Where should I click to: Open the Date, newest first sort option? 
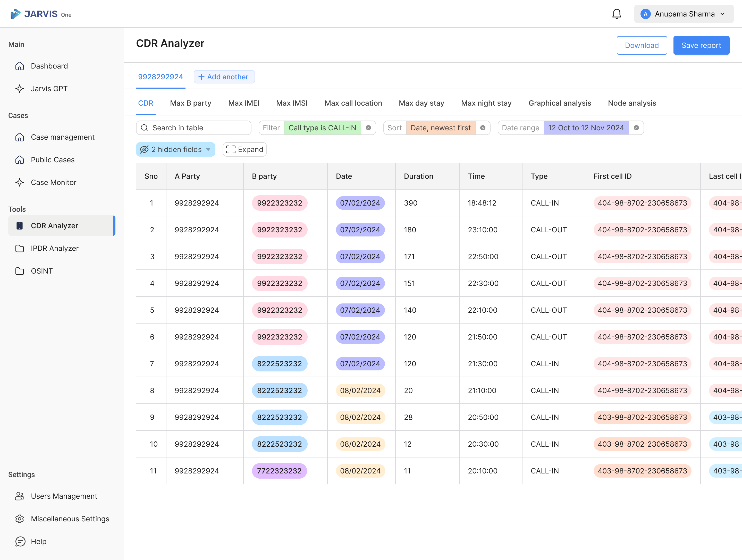(441, 128)
